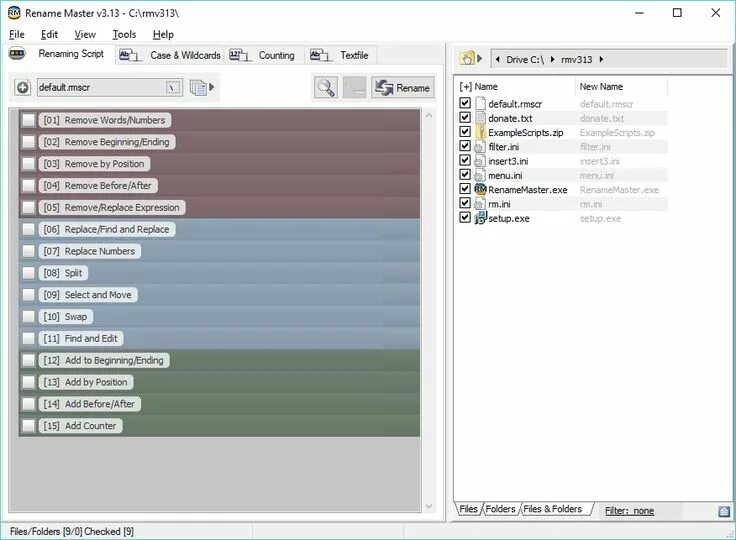Image resolution: width=736 pixels, height=540 pixels.
Task: Click the Renaming Script tab icon
Action: pyautogui.click(x=17, y=54)
